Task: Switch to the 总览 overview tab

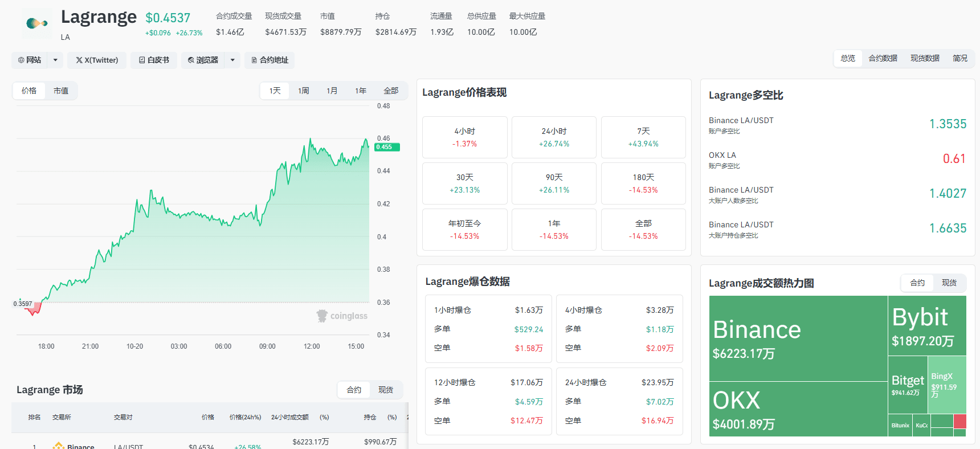Action: pyautogui.click(x=848, y=58)
